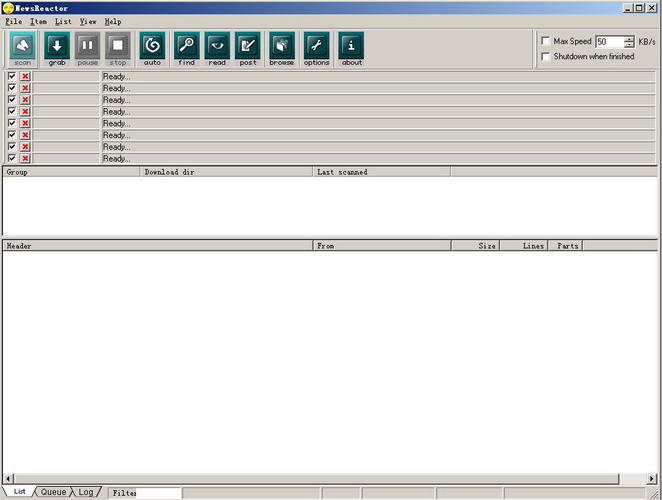Open the Help menu
Screen dimensions: 662x500
[113, 22]
